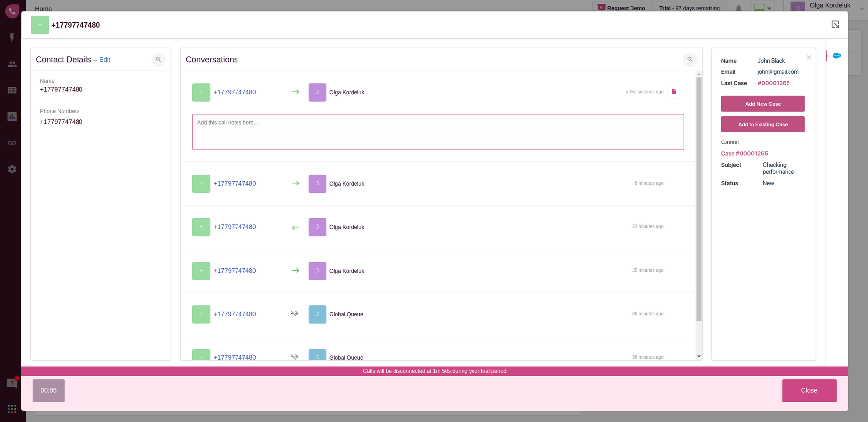Viewport: 868px width, 422px height.
Task: Open Last Case #00001265 link
Action: tap(774, 83)
